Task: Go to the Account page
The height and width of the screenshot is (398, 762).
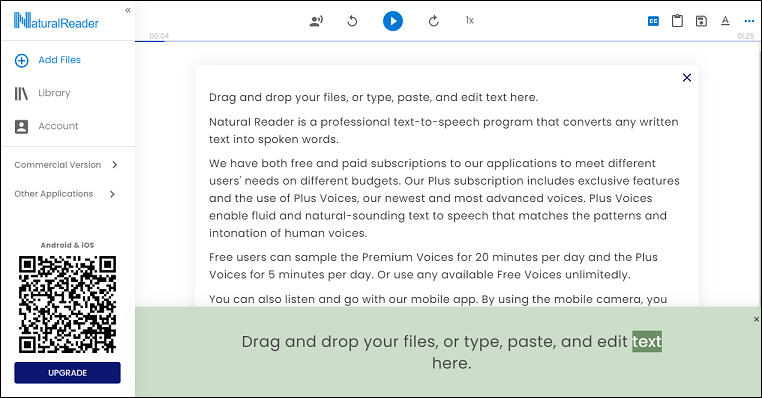Action: (46, 126)
